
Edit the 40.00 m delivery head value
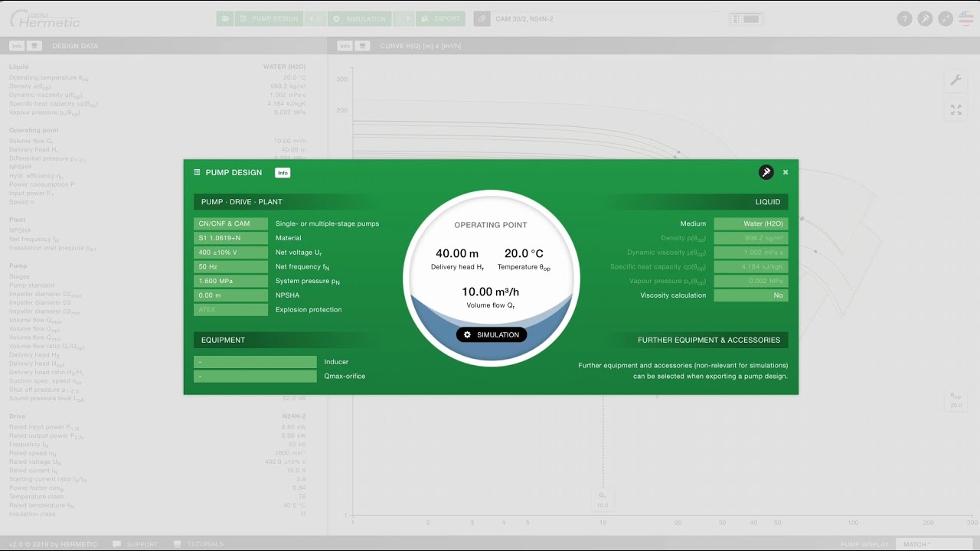coord(457,253)
